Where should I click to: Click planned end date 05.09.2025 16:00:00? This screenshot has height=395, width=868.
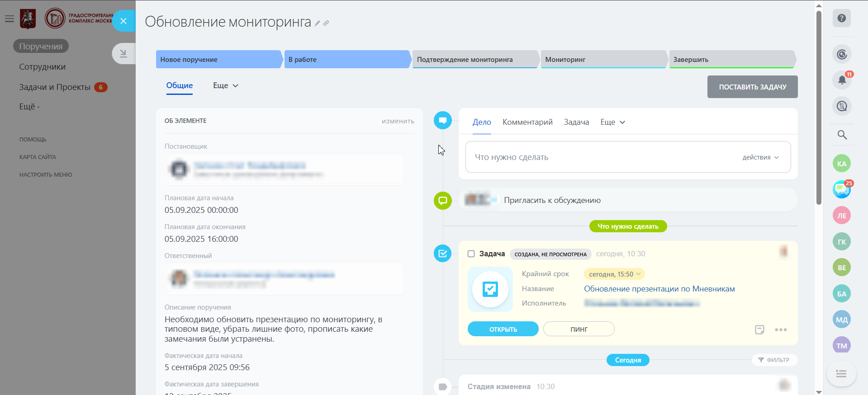click(201, 239)
